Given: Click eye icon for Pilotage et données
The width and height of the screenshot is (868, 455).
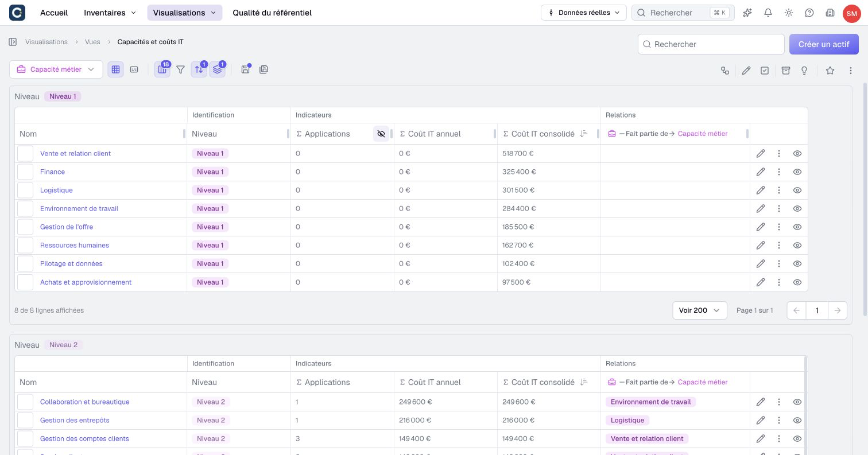Looking at the screenshot, I should [x=797, y=263].
